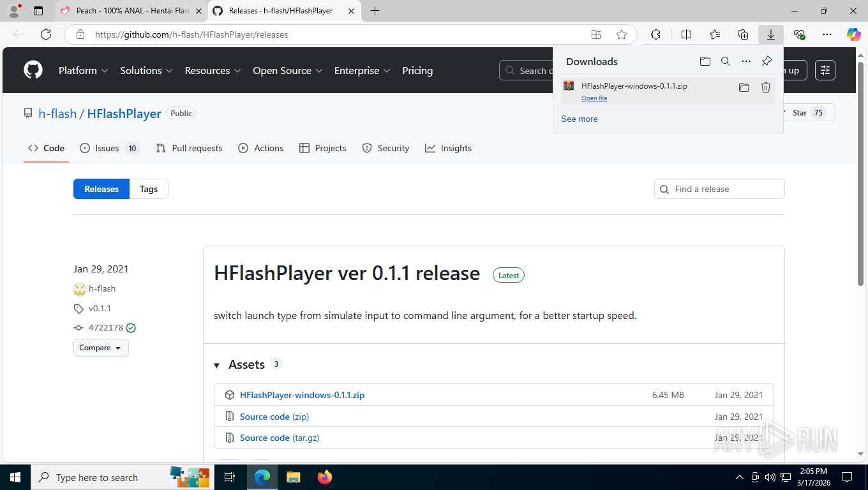Screen dimensions: 868x490
Task: Open commit 4722178 link
Action: pos(105,328)
